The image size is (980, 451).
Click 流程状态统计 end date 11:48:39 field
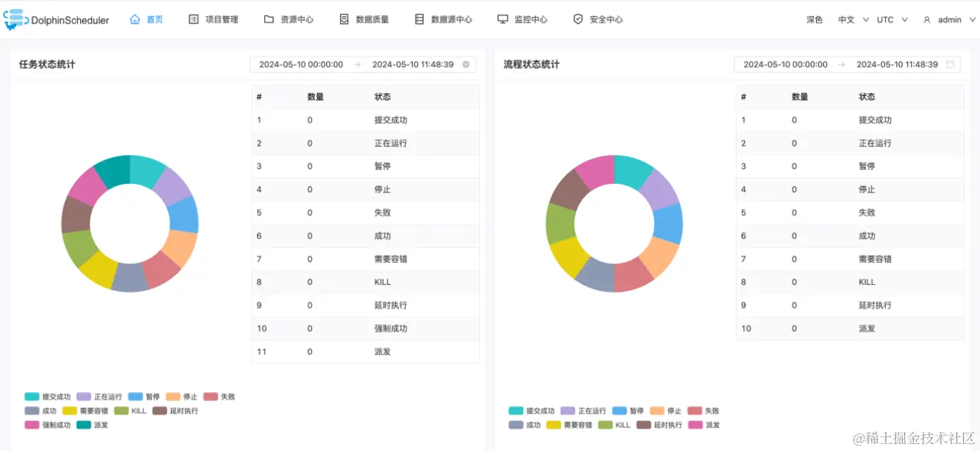[x=897, y=64]
